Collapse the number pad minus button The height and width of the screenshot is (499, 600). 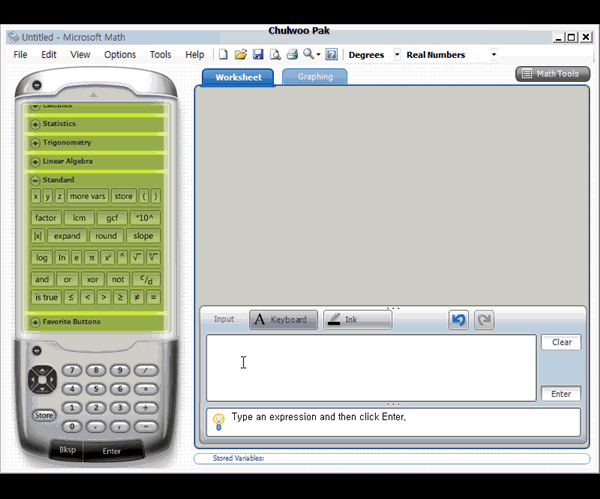pyautogui.click(x=37, y=351)
